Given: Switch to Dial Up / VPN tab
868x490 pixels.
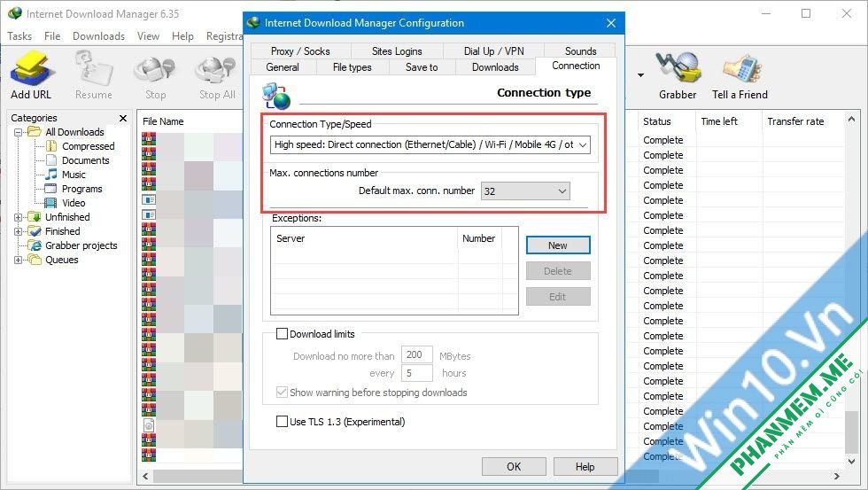Looking at the screenshot, I should click(494, 51).
